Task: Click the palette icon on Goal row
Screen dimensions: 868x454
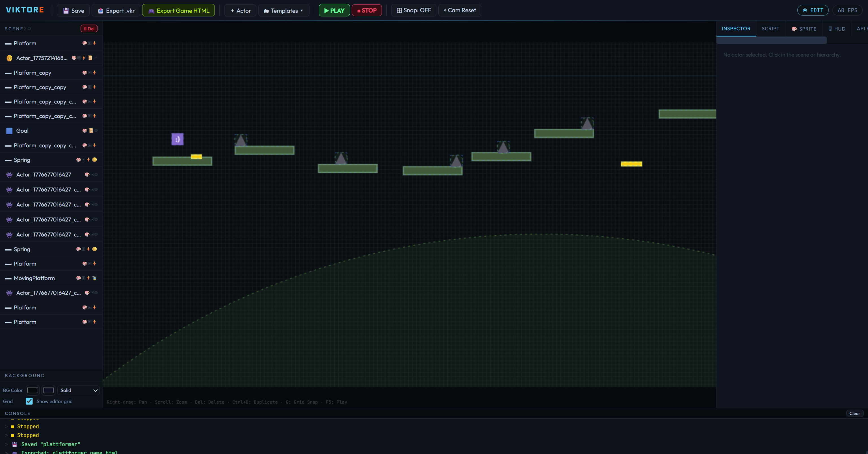Action: pos(85,130)
